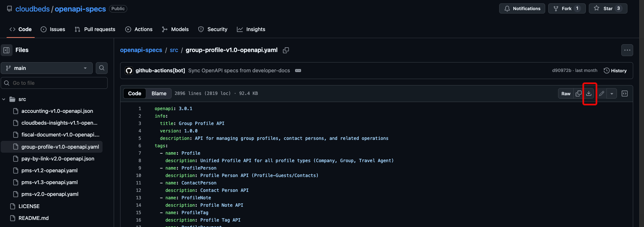Open more file actions menu
The image size is (644, 227).
[627, 50]
